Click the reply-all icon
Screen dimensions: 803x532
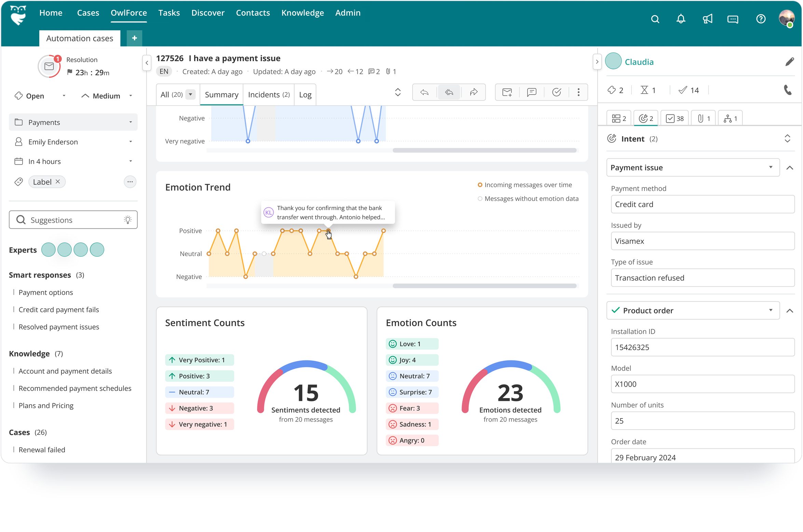tap(449, 92)
